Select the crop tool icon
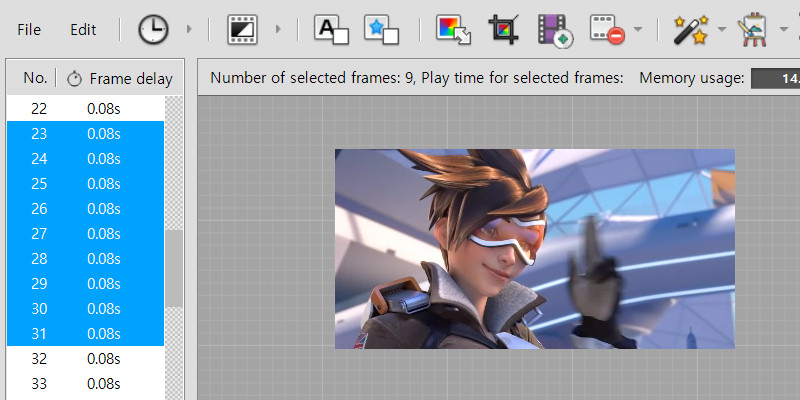 click(504, 29)
